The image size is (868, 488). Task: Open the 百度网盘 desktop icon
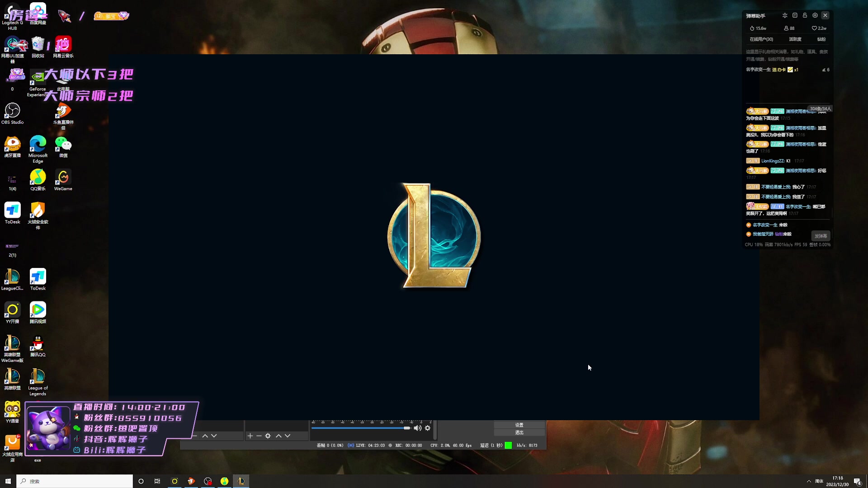38,14
